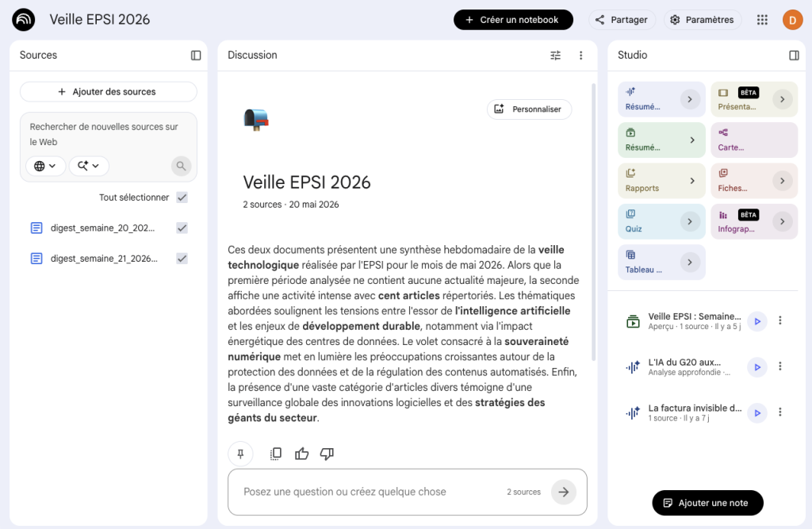This screenshot has width=812, height=529.
Task: Open more options for La factura invisible
Action: point(780,412)
